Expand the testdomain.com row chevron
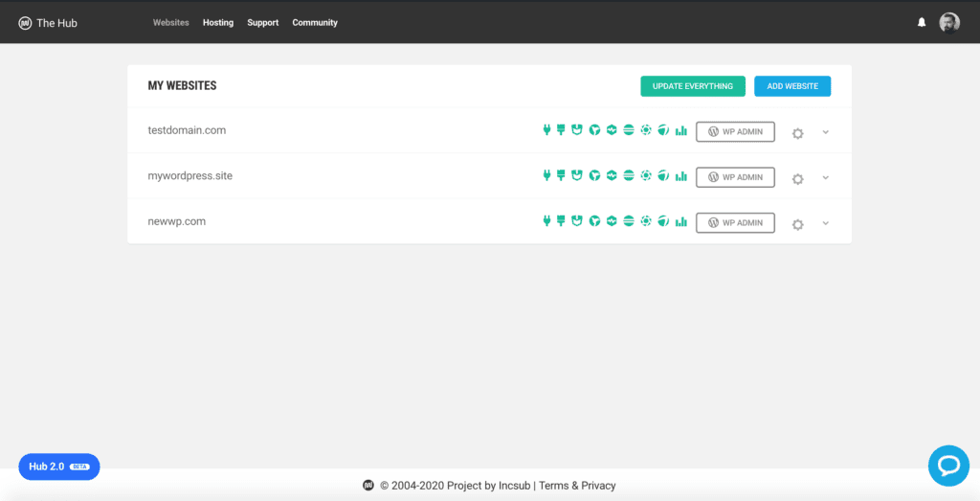Image resolution: width=980 pixels, height=501 pixels. [x=826, y=132]
